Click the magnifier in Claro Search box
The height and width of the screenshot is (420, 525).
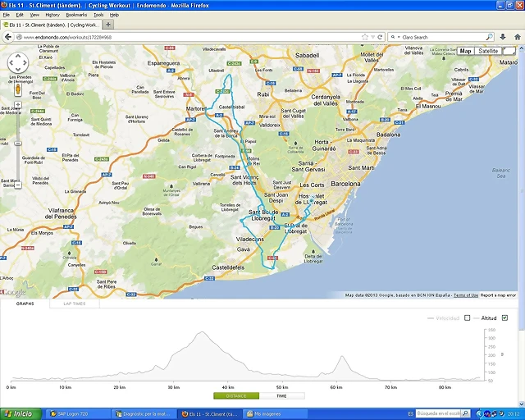489,37
